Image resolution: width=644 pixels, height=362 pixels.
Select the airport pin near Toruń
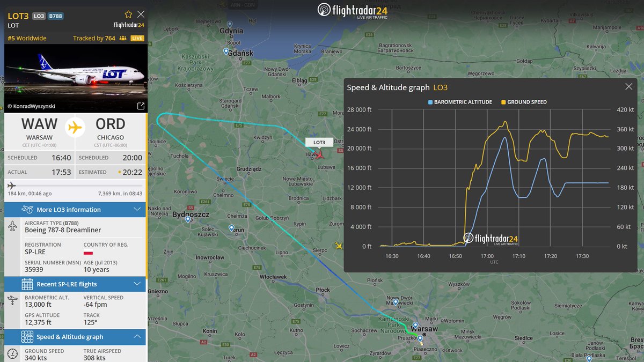[x=231, y=228]
